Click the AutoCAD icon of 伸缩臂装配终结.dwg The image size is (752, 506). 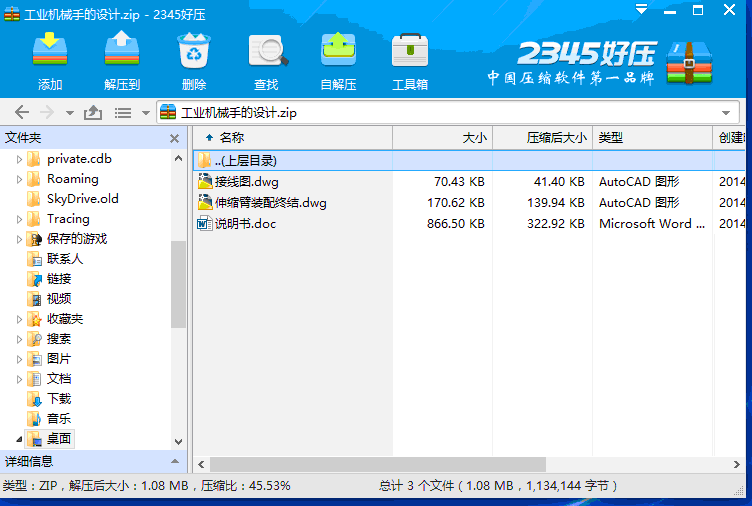205,202
